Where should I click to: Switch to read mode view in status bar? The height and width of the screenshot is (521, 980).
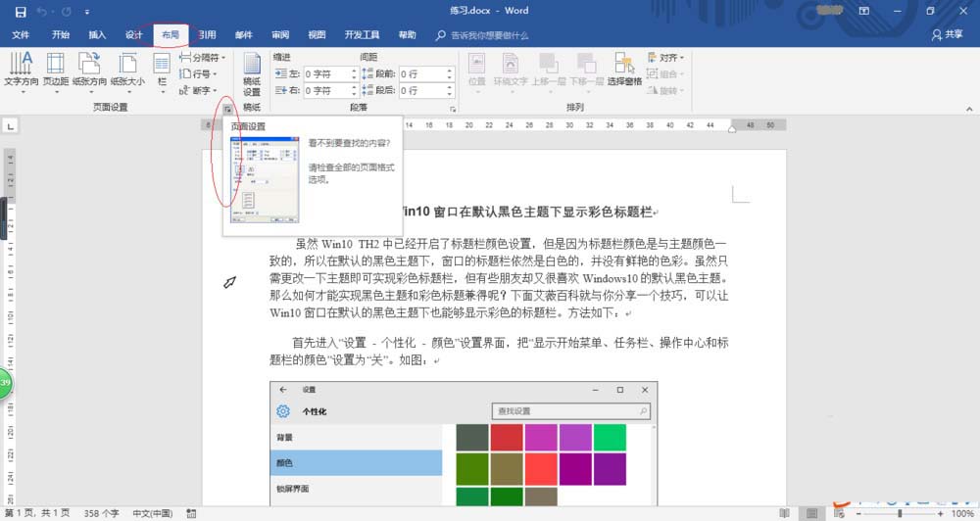coord(784,513)
